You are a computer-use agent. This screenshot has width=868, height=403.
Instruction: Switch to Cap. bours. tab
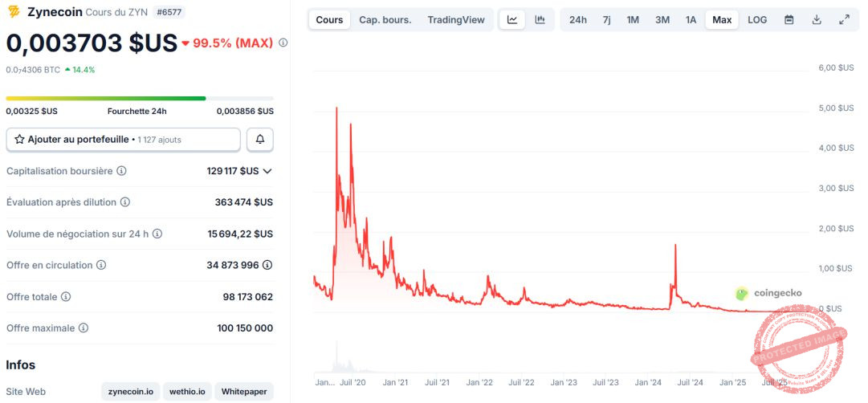coord(385,20)
